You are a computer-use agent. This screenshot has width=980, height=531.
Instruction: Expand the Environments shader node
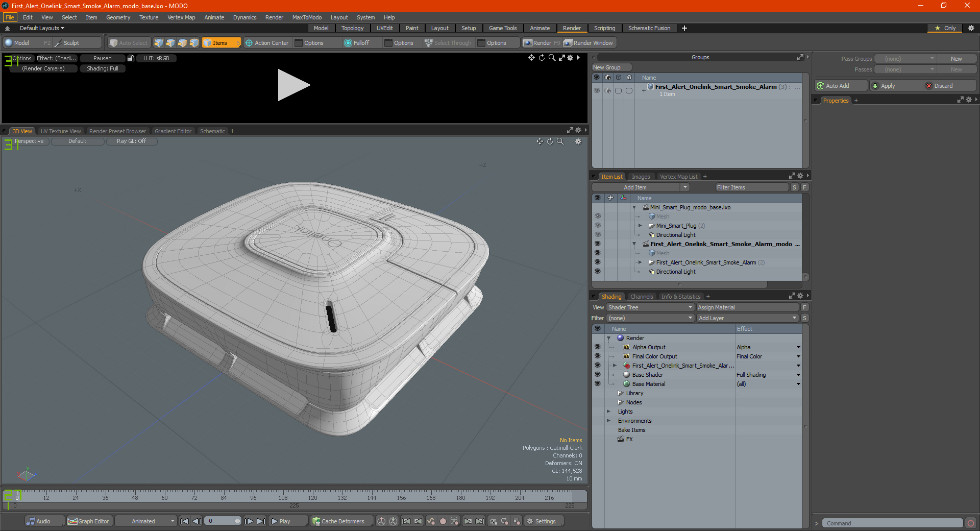tap(608, 420)
